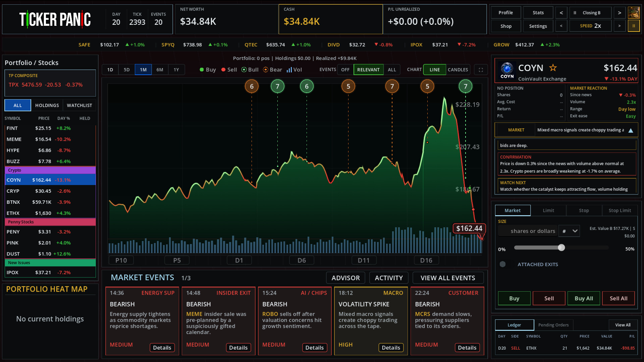Click the COYN CoinVault logo icon
The width and height of the screenshot is (644, 362).
point(507,70)
